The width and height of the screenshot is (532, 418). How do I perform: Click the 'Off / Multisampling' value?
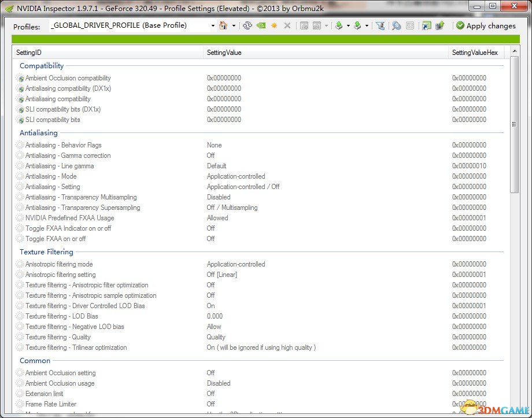[x=232, y=208]
